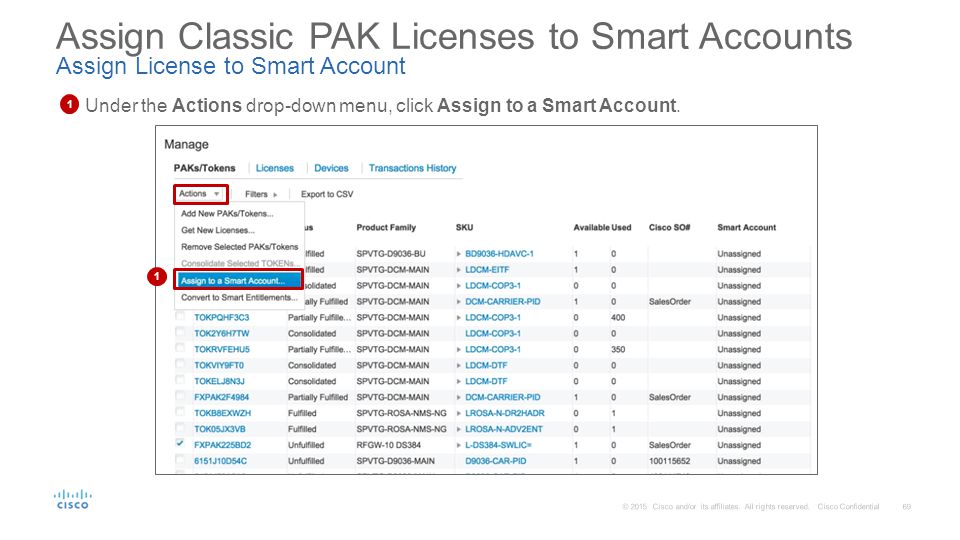The width and height of the screenshot is (960, 540).
Task: Expand the L-DS384-SWLIC= SKU arrow
Action: point(459,445)
